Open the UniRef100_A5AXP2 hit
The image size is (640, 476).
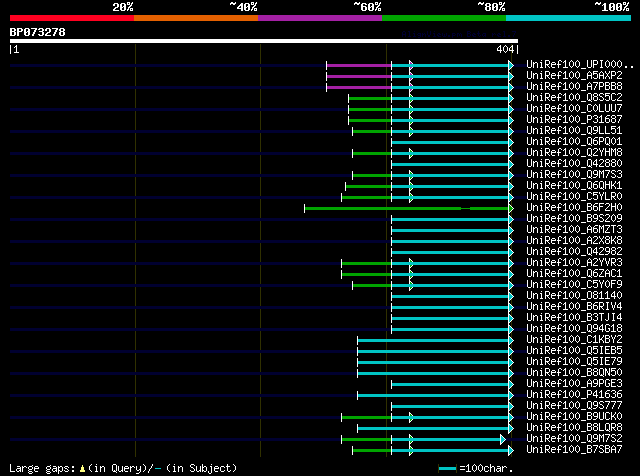point(574,76)
